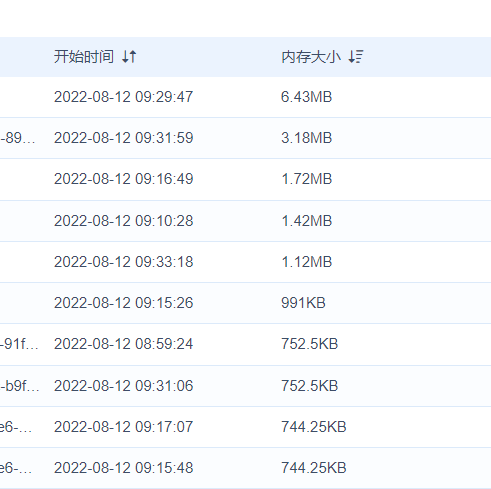Select the 2022-08-12 08:59:24 start time cell
The height and width of the screenshot is (489, 491).
click(x=124, y=344)
